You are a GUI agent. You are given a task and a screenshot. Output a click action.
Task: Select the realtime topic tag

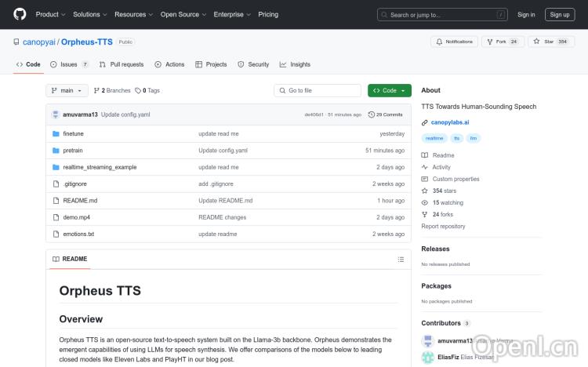434,138
